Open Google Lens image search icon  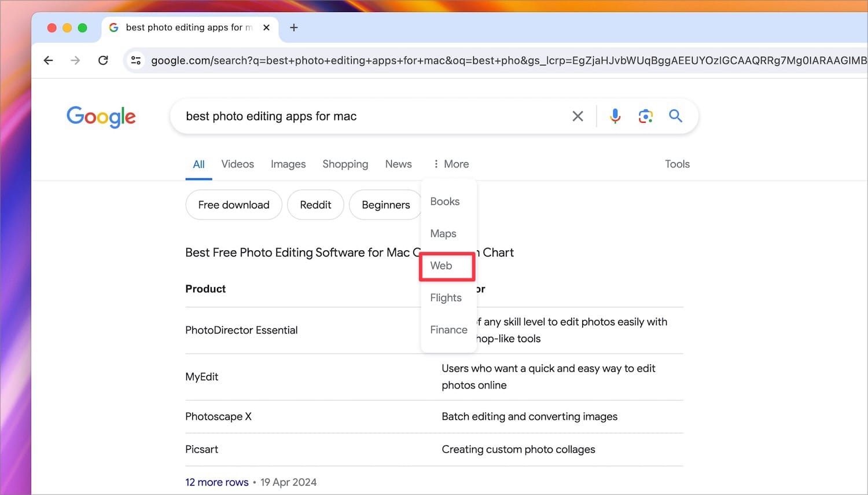pyautogui.click(x=646, y=116)
